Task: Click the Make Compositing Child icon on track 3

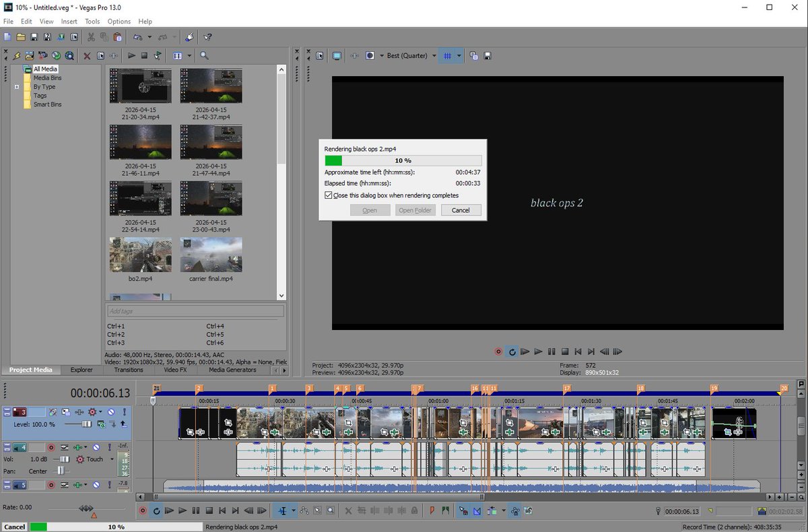Action: pyautogui.click(x=112, y=424)
